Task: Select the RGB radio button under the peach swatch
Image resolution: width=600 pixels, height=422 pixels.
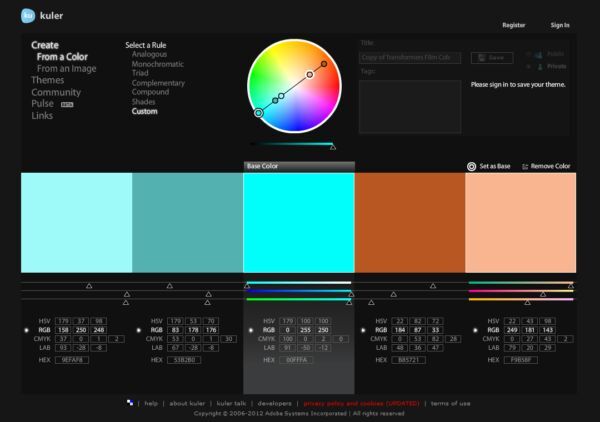Action: point(474,328)
